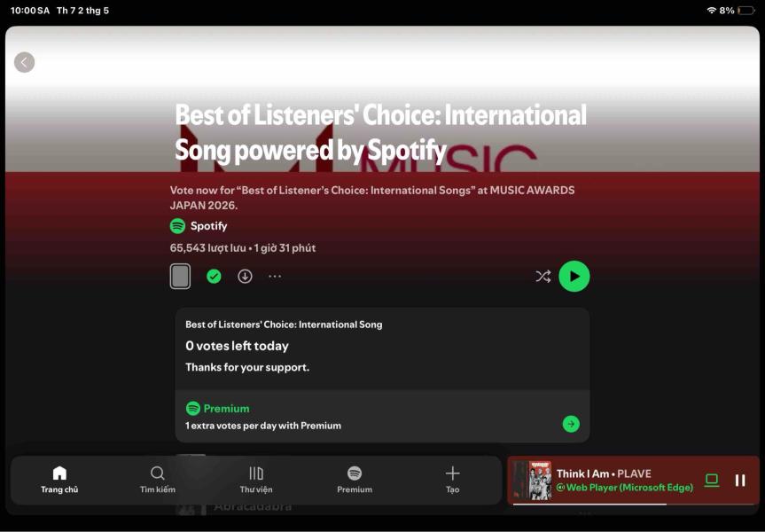Tap the Premium label in voting card
This screenshot has width=765, height=532.
[x=226, y=408]
